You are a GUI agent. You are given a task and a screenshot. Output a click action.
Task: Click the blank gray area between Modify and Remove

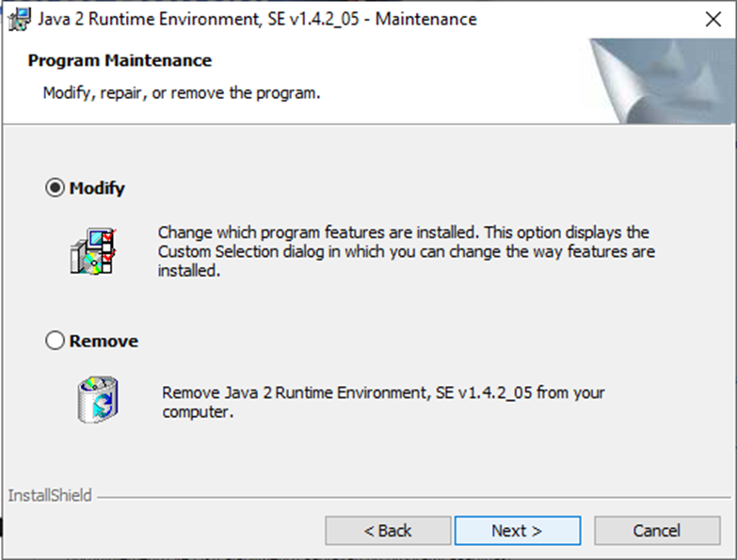click(x=367, y=305)
